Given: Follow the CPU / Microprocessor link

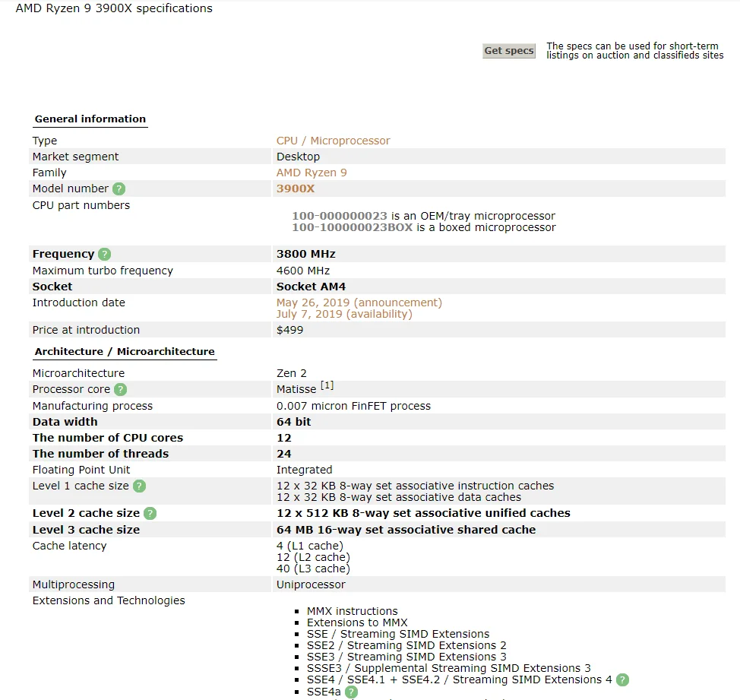Looking at the screenshot, I should tap(334, 141).
